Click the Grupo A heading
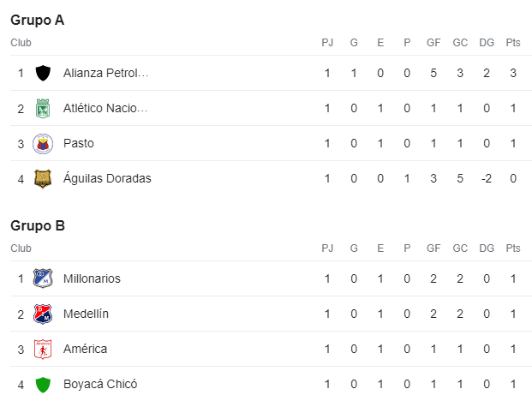532x413 pixels. [x=38, y=21]
